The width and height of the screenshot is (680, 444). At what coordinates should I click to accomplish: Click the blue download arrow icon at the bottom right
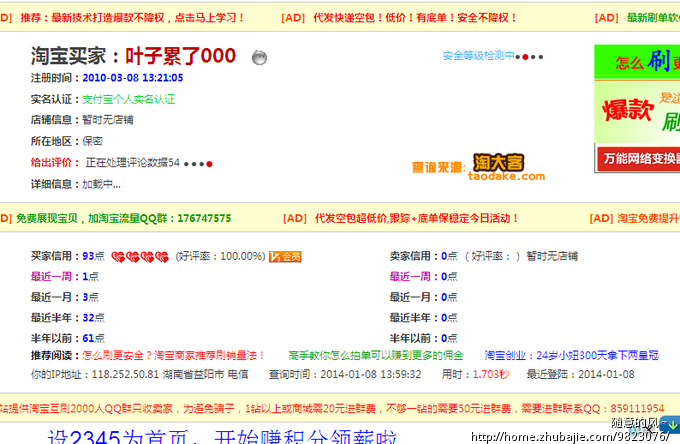click(672, 424)
